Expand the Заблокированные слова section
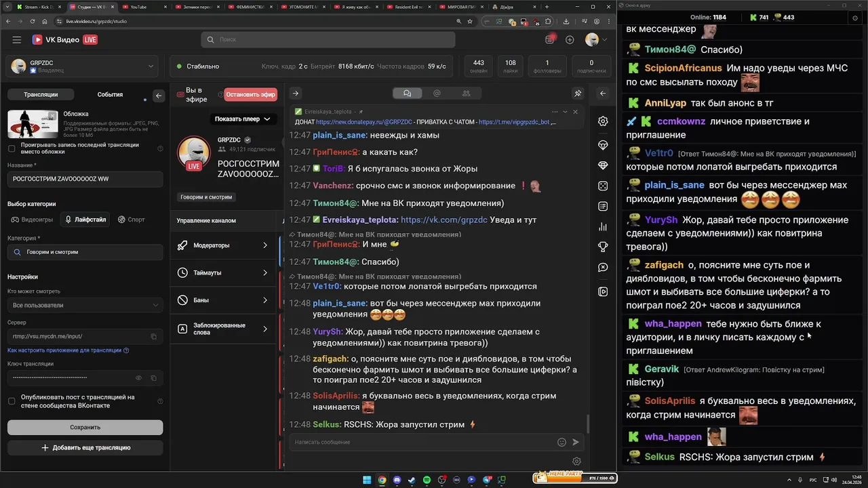The width and height of the screenshot is (868, 488). point(224,329)
